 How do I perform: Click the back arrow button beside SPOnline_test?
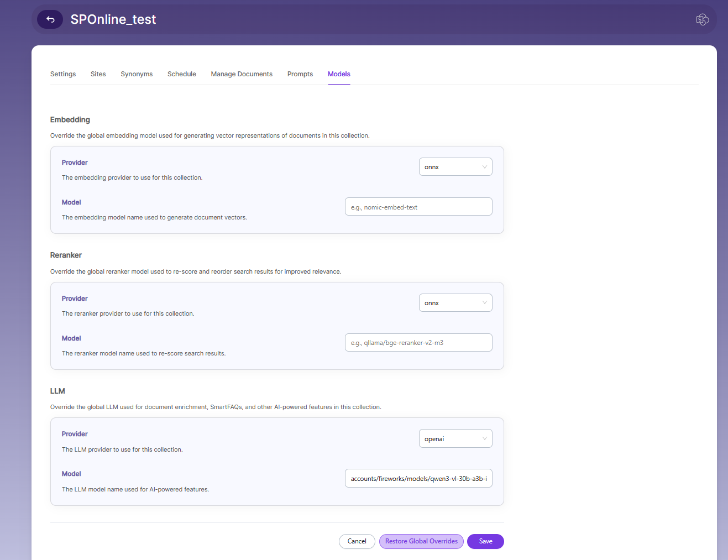[50, 19]
